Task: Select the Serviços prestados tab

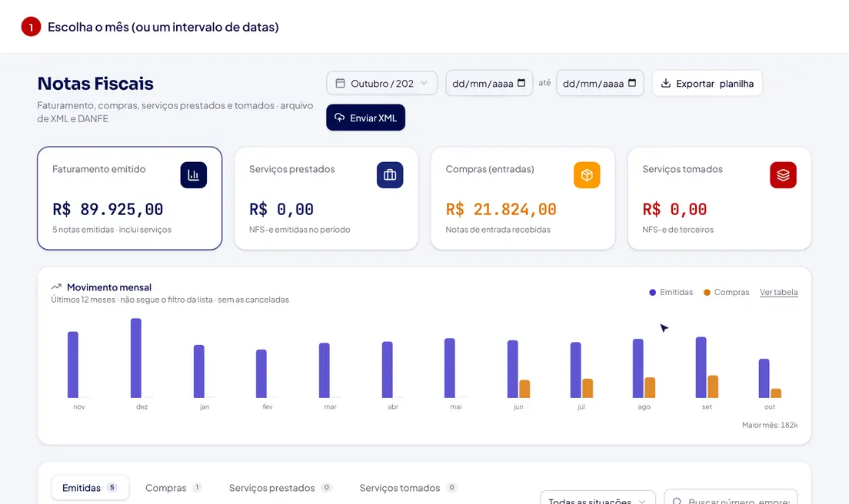Action: pos(281,488)
